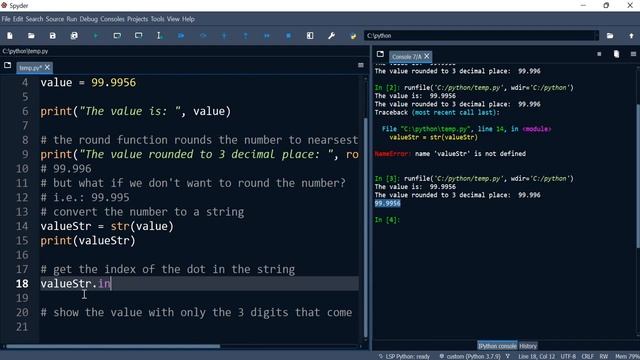Click debug step return icon
Image resolution: width=640 pixels, height=360 pixels.
click(x=245, y=36)
